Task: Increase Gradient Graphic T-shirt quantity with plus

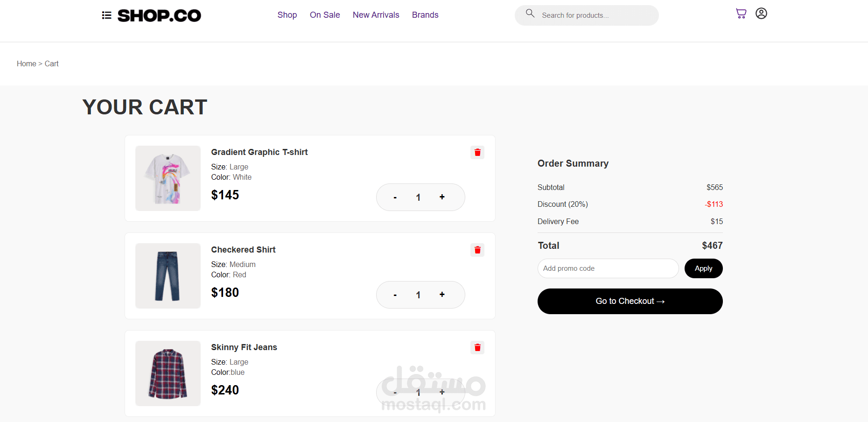Action: click(441, 197)
